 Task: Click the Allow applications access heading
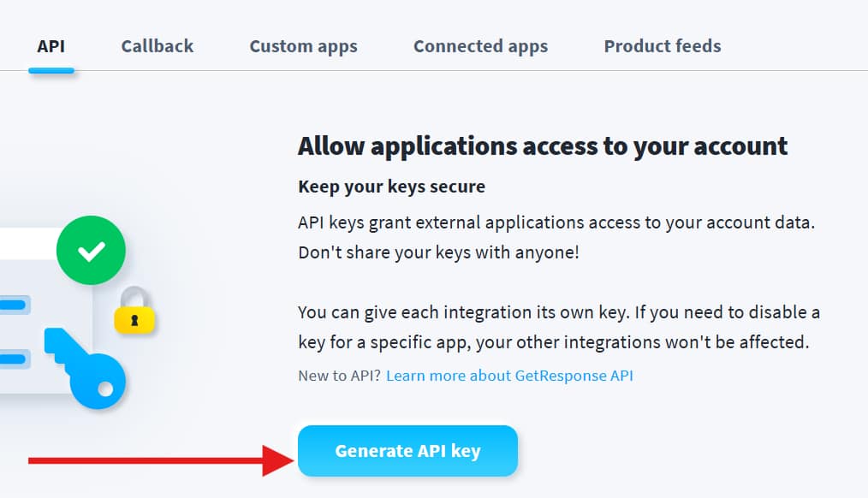click(543, 146)
